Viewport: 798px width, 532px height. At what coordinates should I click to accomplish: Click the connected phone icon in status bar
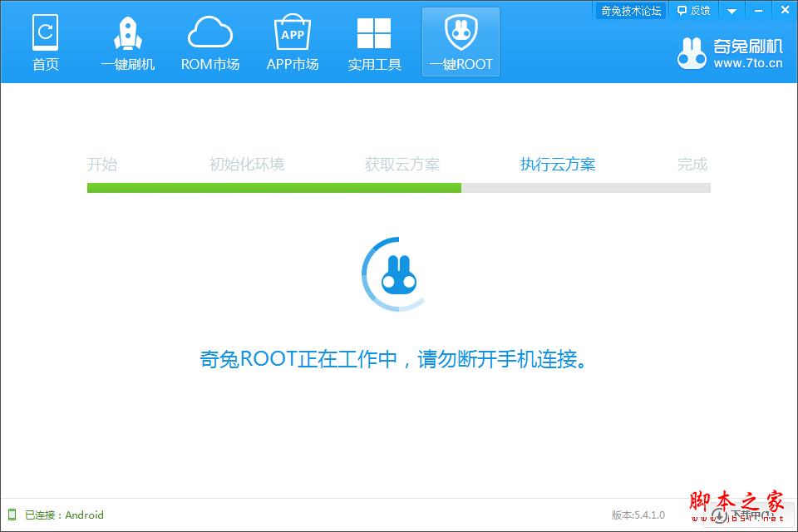click(x=12, y=515)
